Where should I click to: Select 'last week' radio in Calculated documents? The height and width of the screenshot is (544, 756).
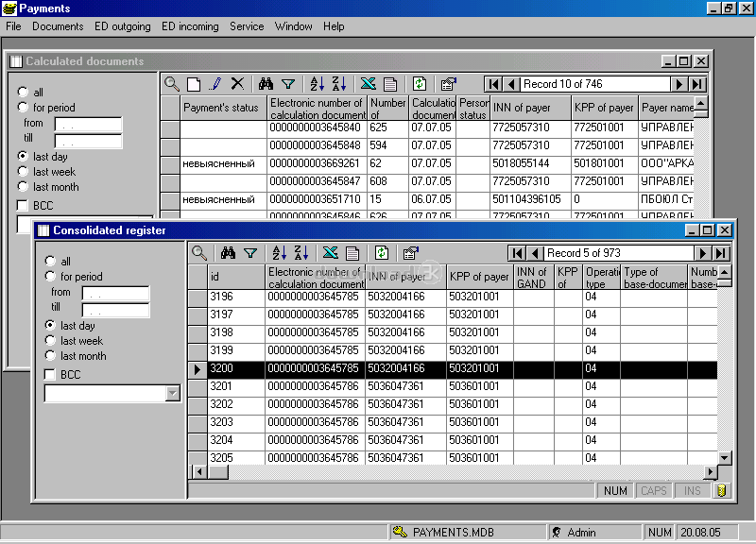23,171
